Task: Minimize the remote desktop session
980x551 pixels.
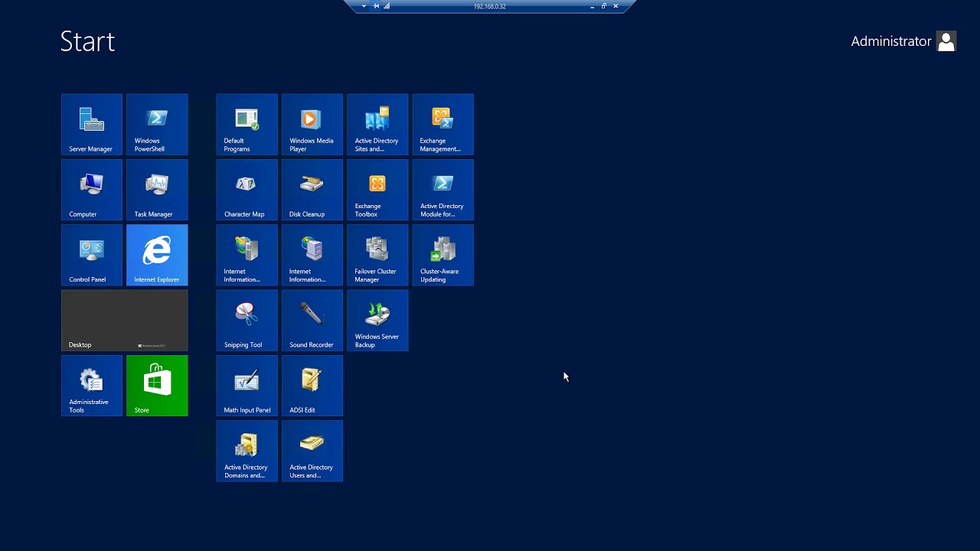Action: pyautogui.click(x=592, y=6)
